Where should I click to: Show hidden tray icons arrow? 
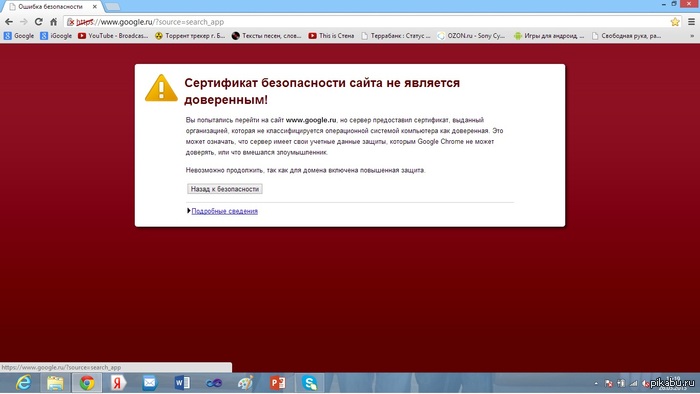tap(596, 383)
